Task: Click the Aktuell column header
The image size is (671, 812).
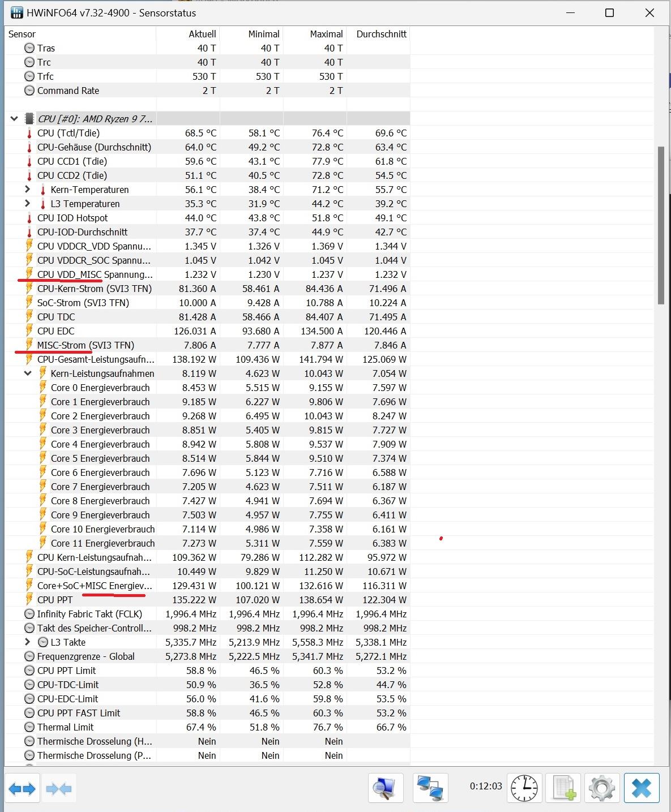Action: [188, 34]
